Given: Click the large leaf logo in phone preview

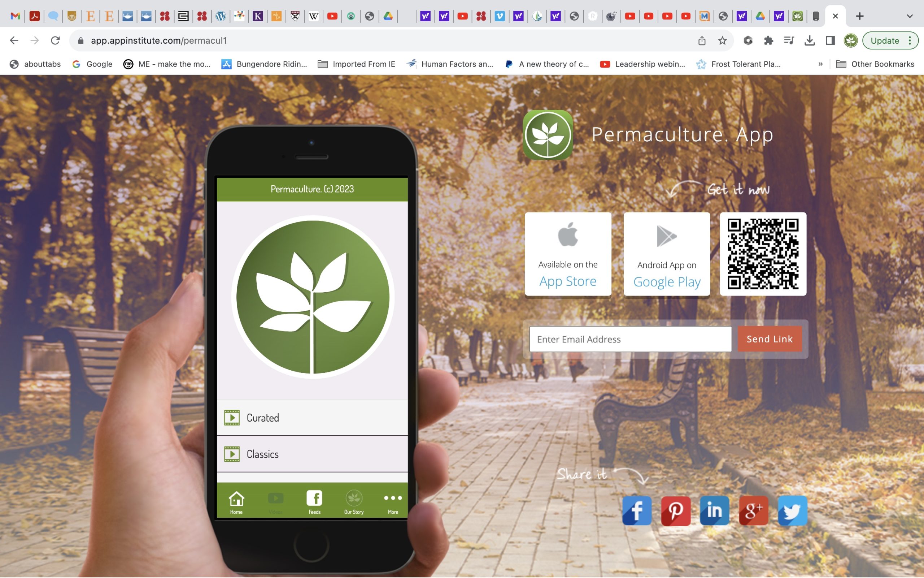Looking at the screenshot, I should point(313,297).
